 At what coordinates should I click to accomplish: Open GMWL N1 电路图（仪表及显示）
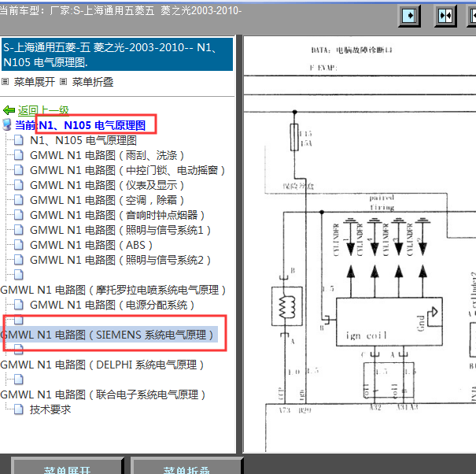coord(107,185)
